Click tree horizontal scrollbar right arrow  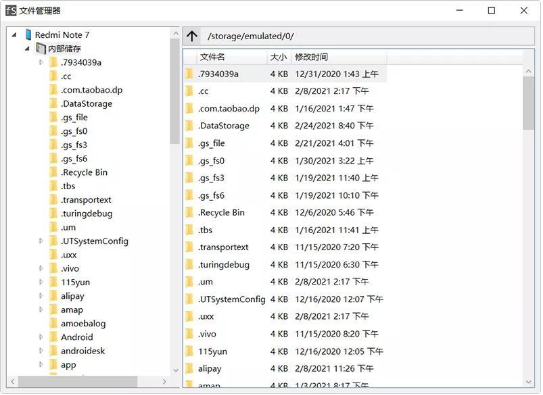tap(164, 382)
